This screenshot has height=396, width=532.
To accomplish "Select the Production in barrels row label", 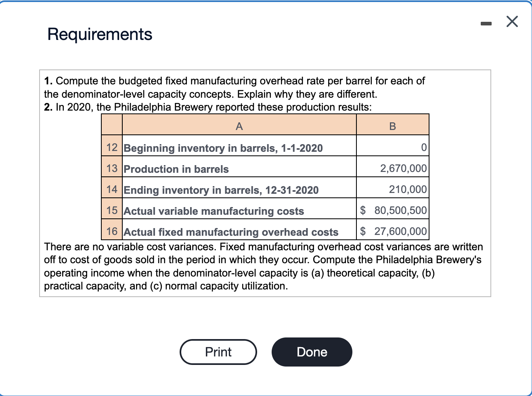I will click(176, 169).
